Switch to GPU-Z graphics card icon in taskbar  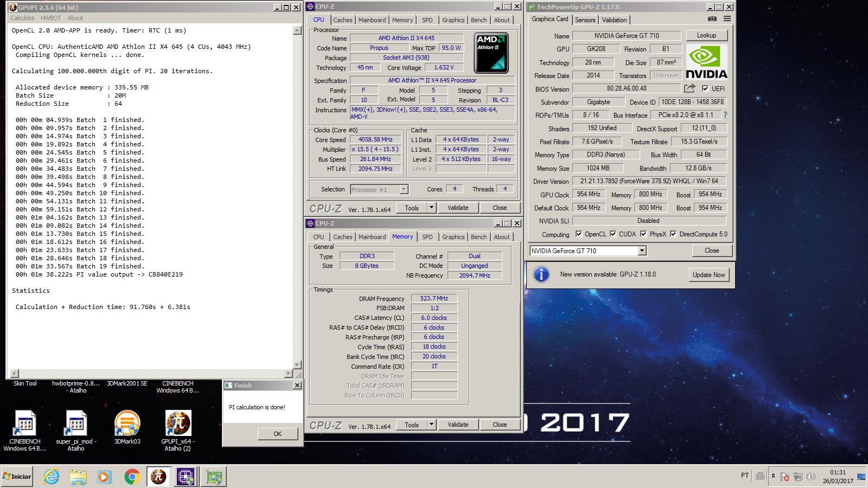coord(214,477)
